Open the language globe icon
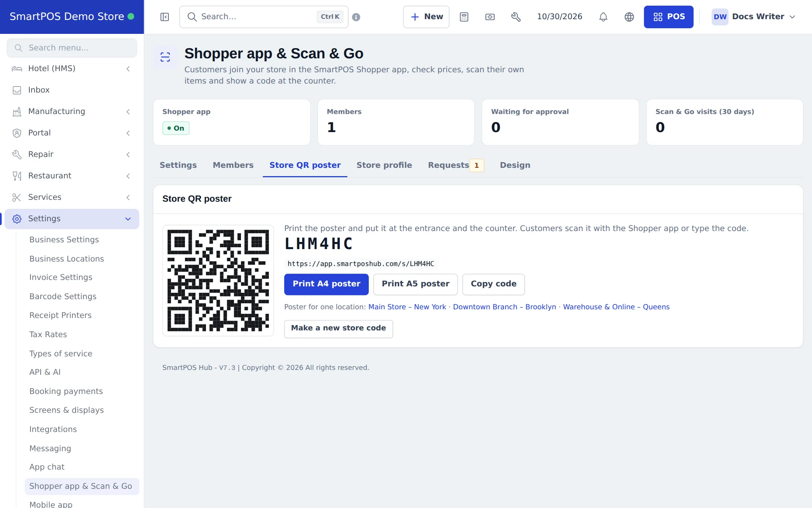This screenshot has height=508, width=812. (x=629, y=17)
